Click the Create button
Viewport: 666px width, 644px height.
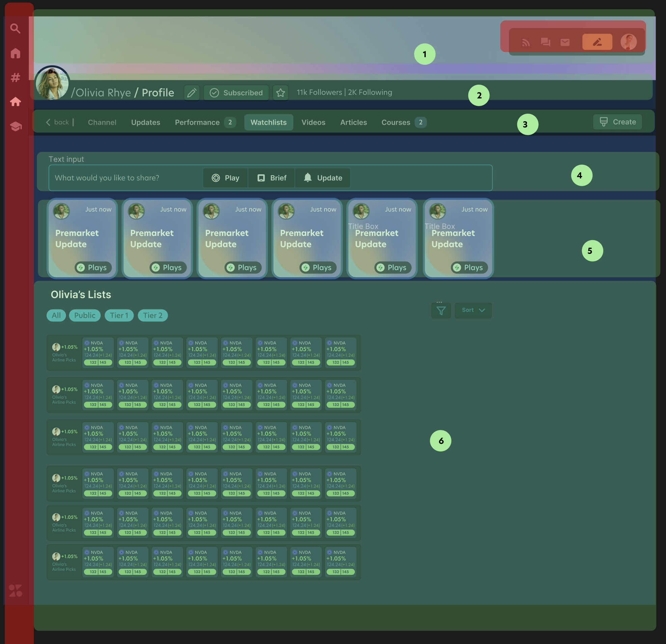[x=617, y=122]
